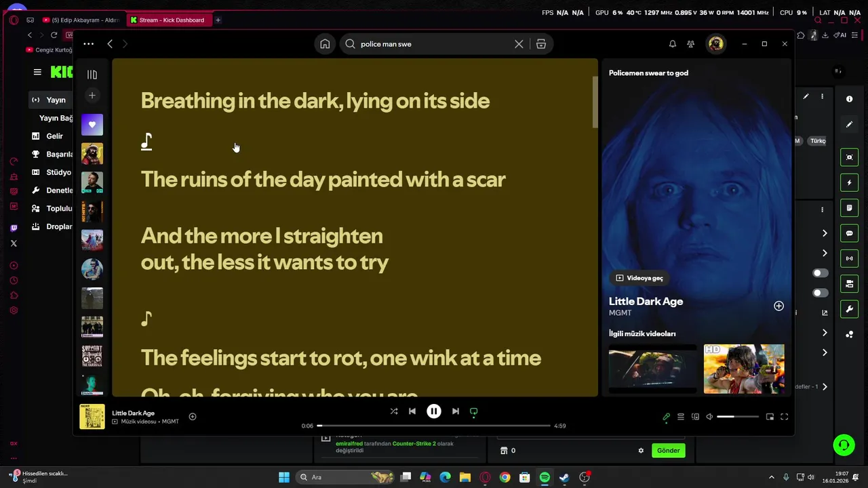Viewport: 868px width, 488px height.
Task: Open the green headset support bubble
Action: [844, 445]
